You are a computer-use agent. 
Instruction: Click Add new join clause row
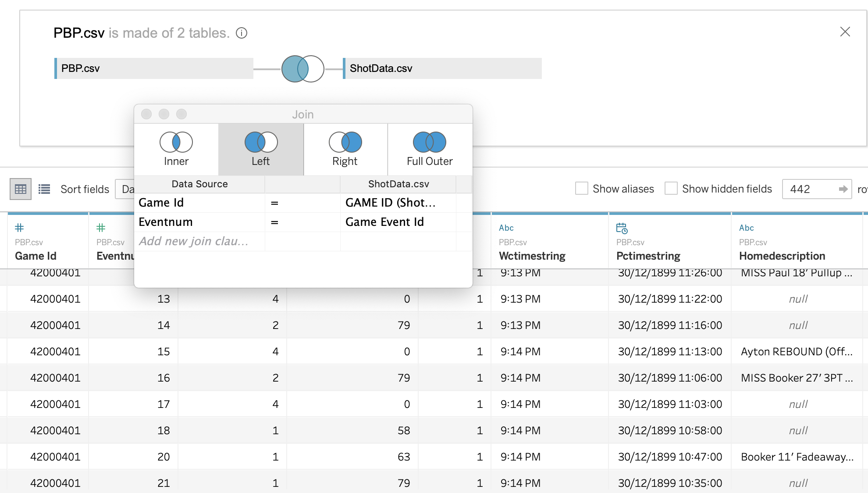(x=194, y=241)
